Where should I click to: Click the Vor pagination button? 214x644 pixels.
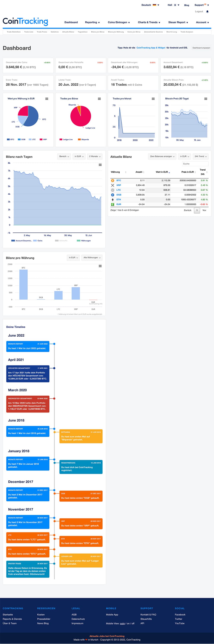pos(205,210)
